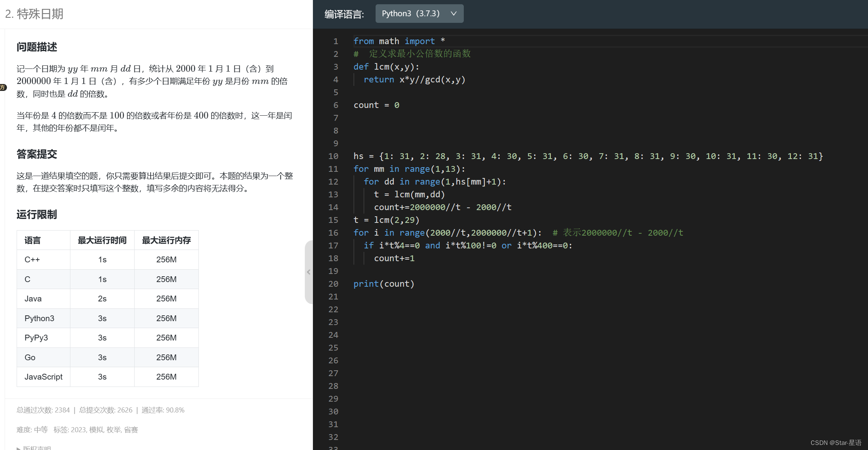
Task: Click the 'hs = {1: 31, ...}' dictionary line
Action: (588, 156)
